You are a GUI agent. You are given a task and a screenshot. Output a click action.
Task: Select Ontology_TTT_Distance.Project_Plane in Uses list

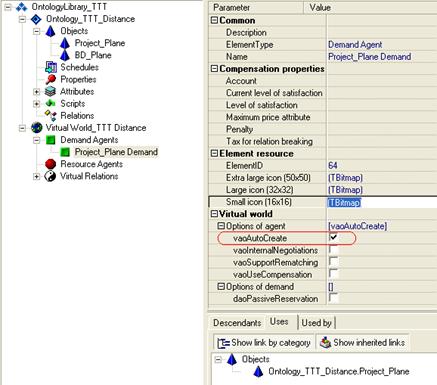click(339, 371)
